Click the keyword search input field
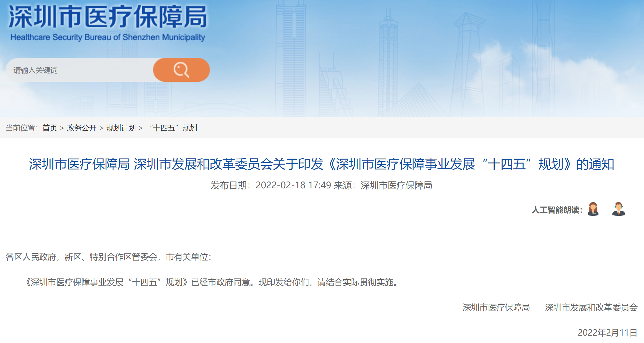Viewport: 644px width, 343px height. [79, 70]
